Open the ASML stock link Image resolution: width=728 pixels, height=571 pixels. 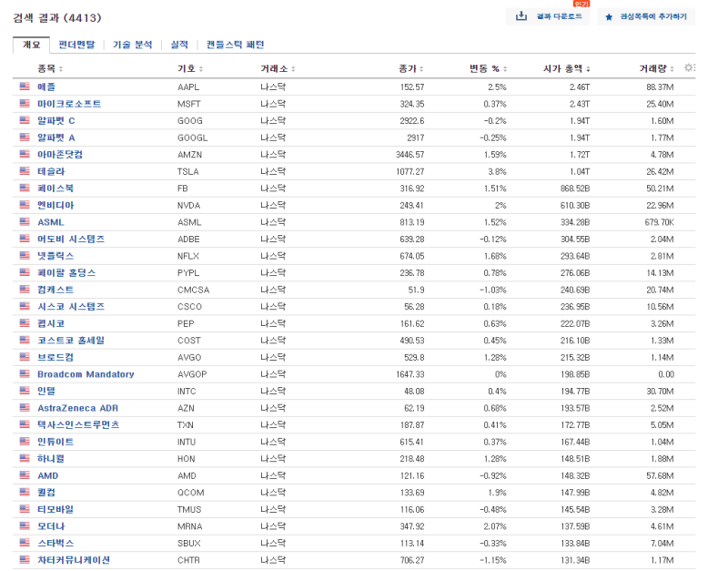51,222
